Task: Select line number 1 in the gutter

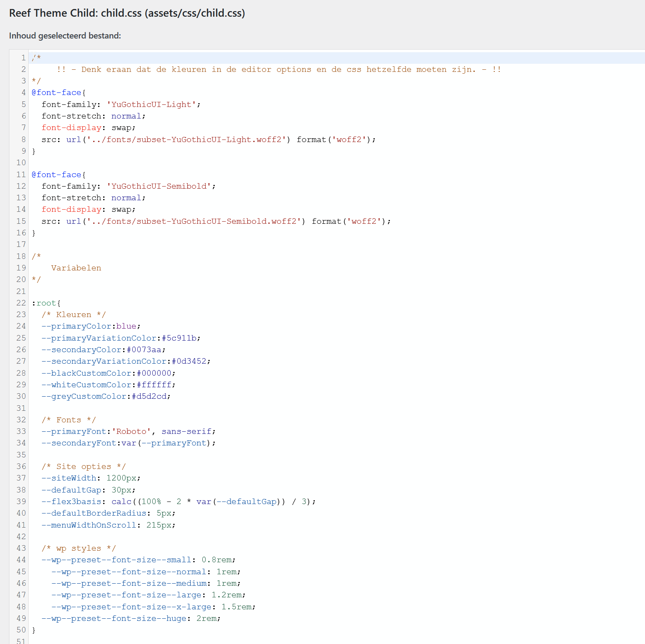Action: (23, 57)
